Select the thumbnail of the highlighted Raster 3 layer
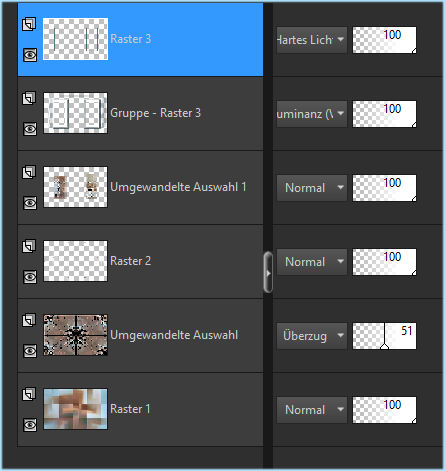The height and width of the screenshot is (471, 445). tap(75, 39)
